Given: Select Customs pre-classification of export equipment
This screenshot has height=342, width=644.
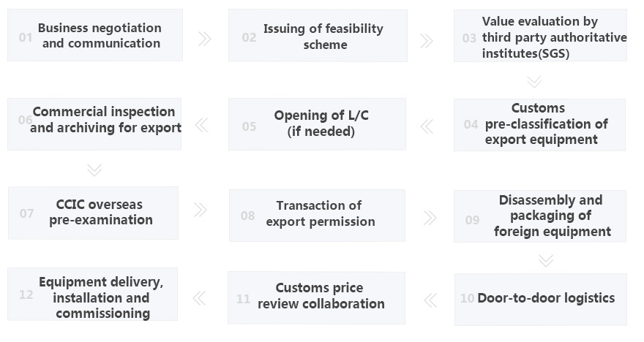Looking at the screenshot, I should (x=539, y=124).
